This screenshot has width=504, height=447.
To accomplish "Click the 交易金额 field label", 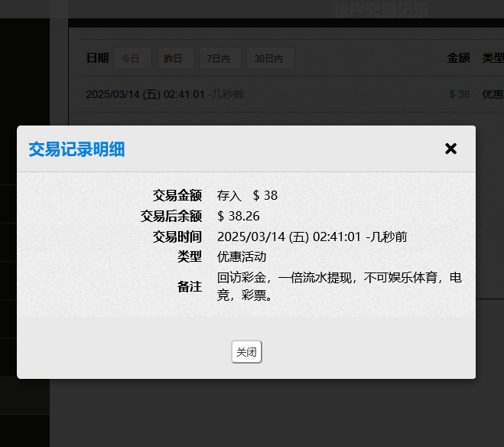I will click(177, 195).
